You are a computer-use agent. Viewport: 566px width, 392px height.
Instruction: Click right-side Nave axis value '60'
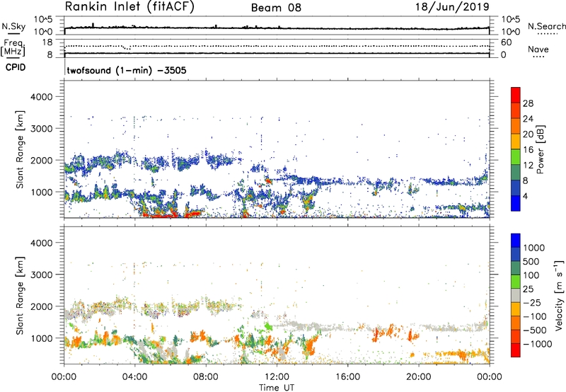coord(506,42)
